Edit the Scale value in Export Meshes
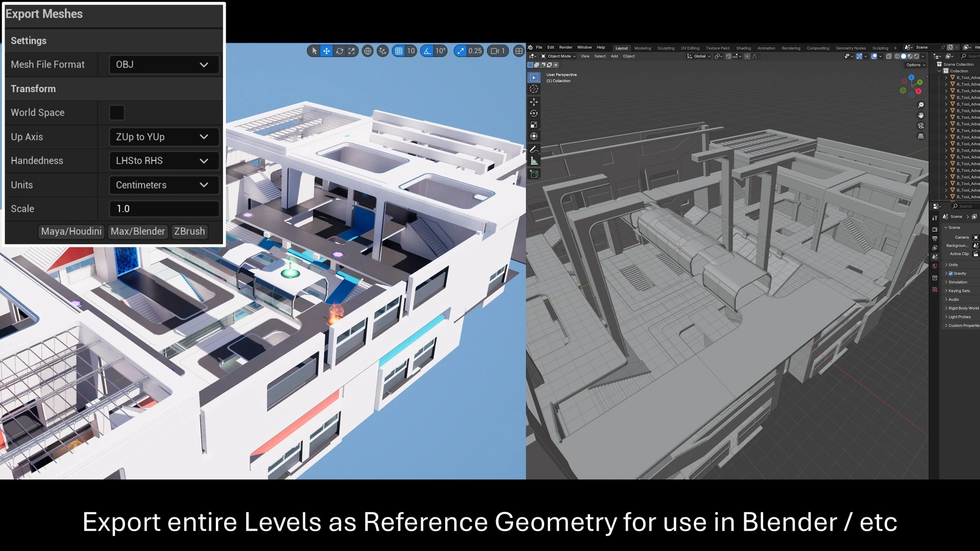980x551 pixels. [163, 208]
